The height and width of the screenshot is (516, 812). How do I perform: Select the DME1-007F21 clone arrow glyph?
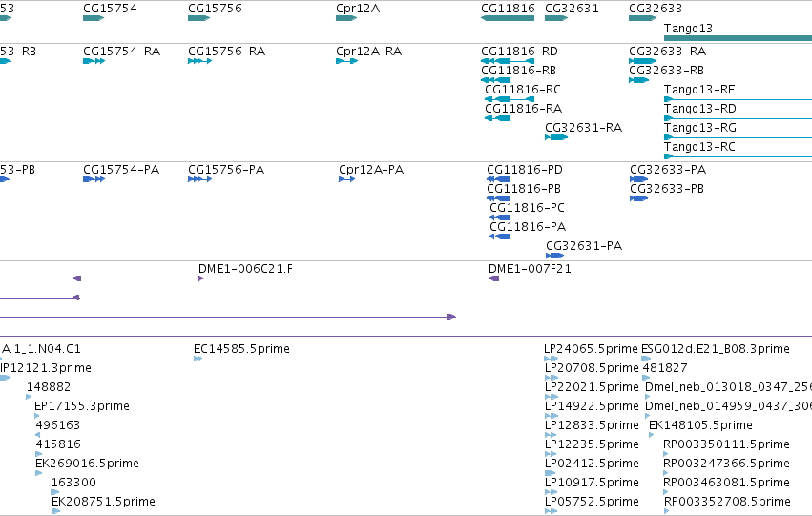coord(493,279)
